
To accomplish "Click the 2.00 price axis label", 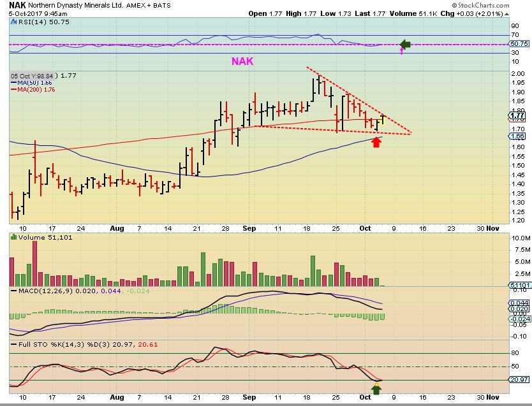I will pyautogui.click(x=518, y=73).
